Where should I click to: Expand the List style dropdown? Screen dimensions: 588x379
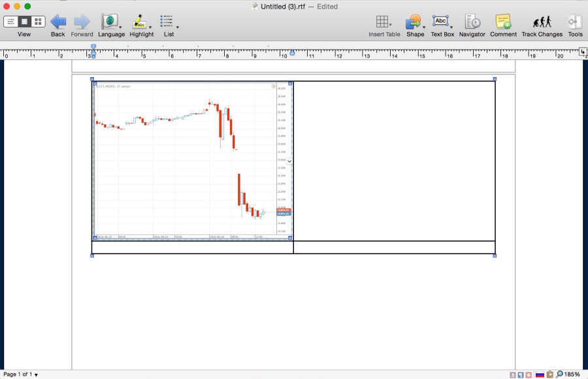177,27
